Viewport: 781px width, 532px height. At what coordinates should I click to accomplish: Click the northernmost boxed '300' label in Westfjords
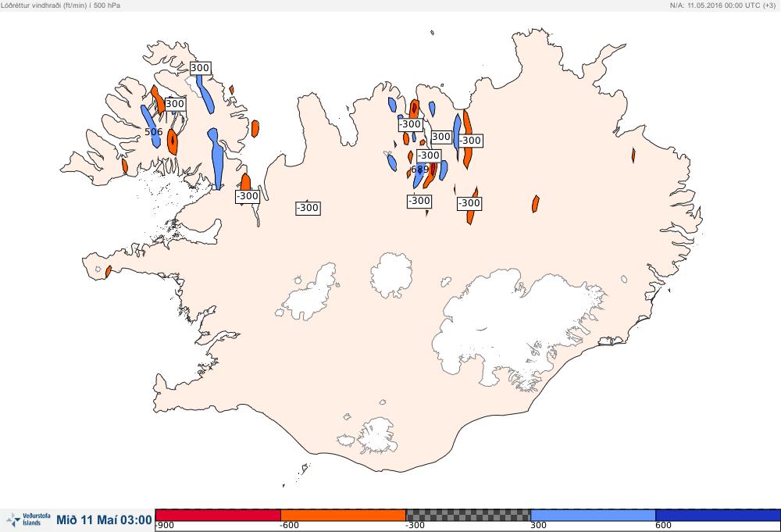[200, 68]
